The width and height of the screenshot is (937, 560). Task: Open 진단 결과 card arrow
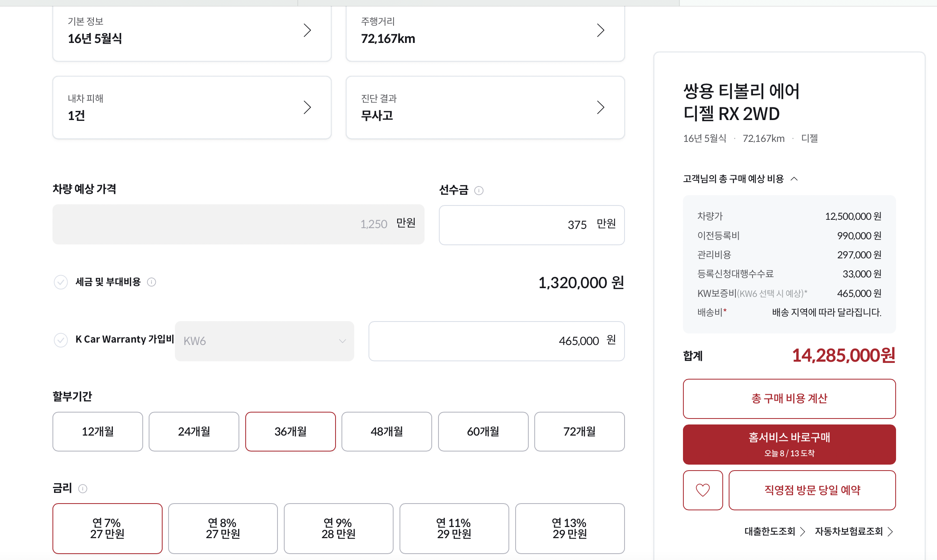coord(601,107)
